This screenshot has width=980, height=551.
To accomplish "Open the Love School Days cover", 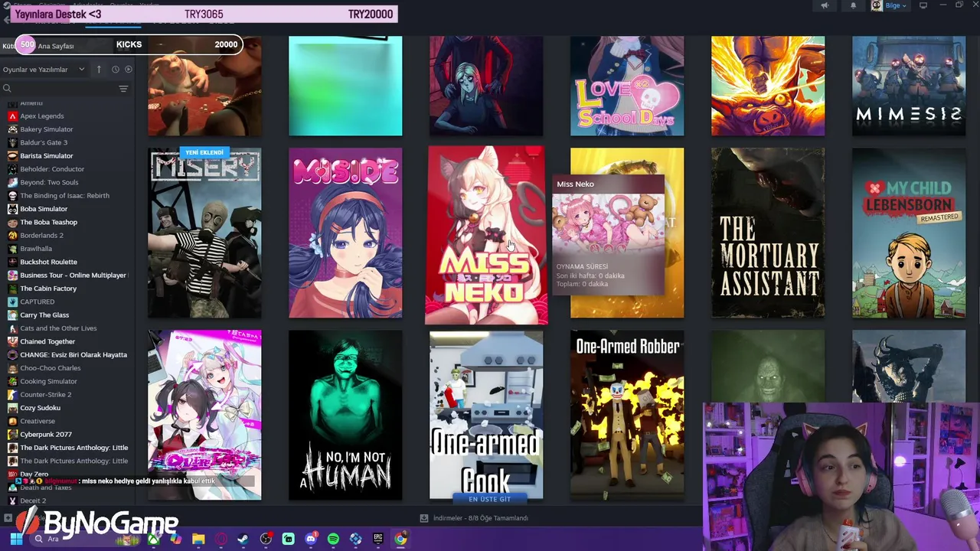I will tap(627, 86).
